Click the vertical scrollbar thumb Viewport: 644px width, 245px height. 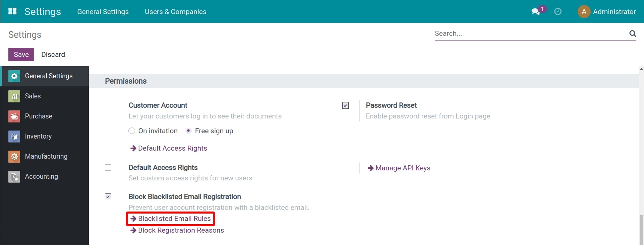(x=641, y=230)
